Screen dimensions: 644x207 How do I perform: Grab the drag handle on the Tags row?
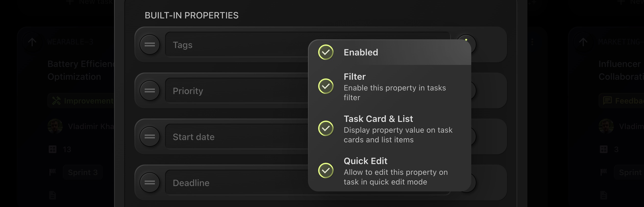(150, 45)
